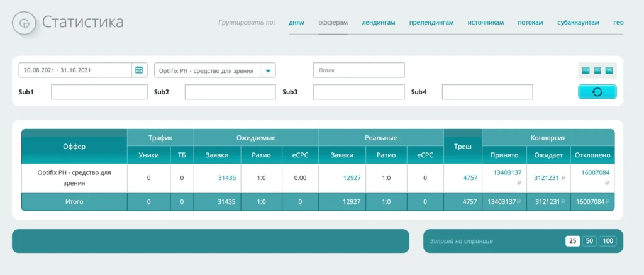Viewport: 644px width, 275px height.
Task: Click the refresh statistics button
Action: pyautogui.click(x=597, y=92)
